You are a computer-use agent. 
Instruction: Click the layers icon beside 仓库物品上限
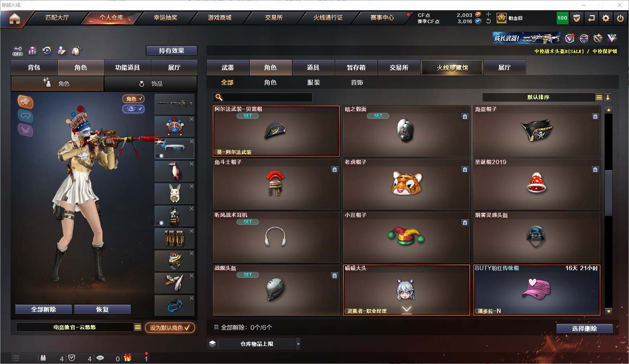click(x=212, y=344)
